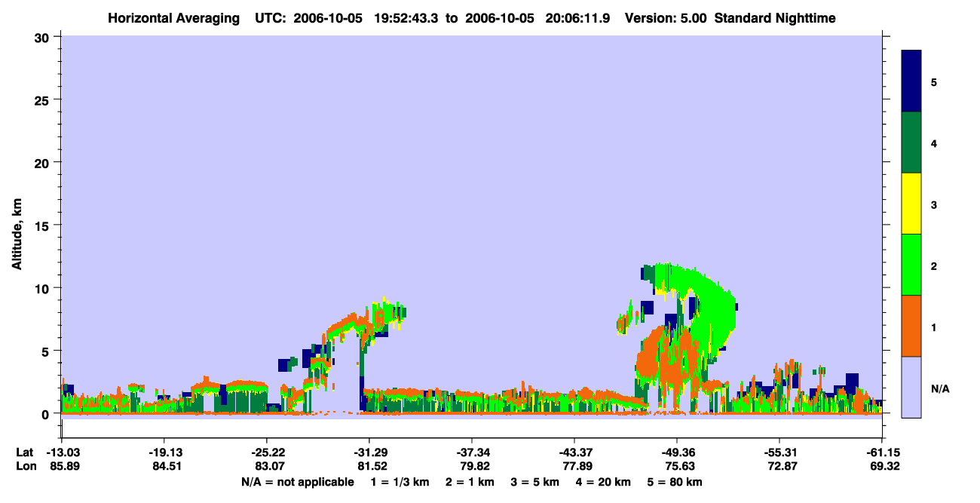Click the '2 = 1 km' legend entry

(472, 481)
